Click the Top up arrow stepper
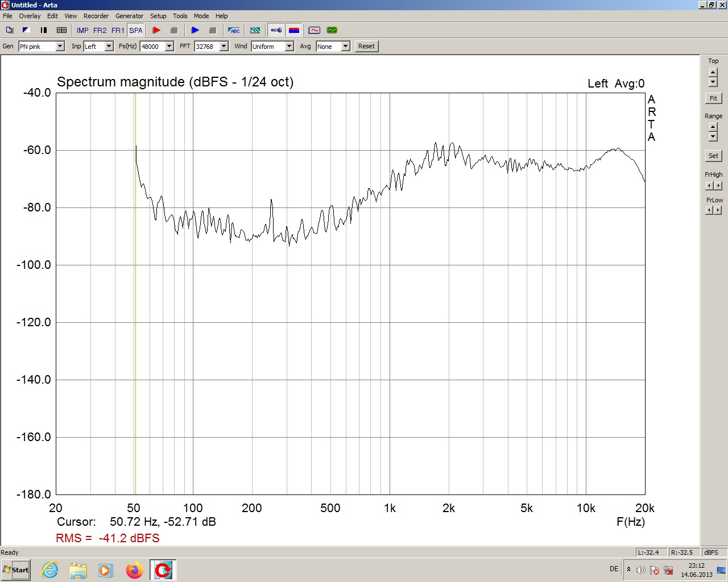The height and width of the screenshot is (582, 728). (x=713, y=73)
